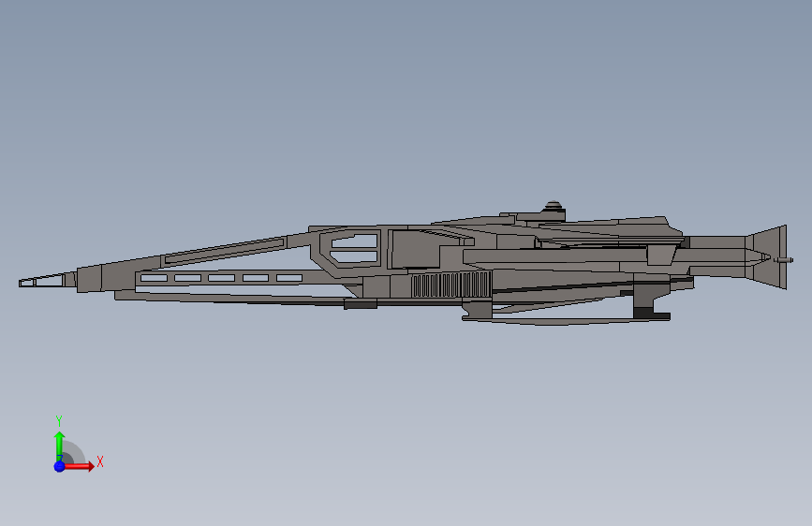Select the pointed nose tip of the ship

48,281
